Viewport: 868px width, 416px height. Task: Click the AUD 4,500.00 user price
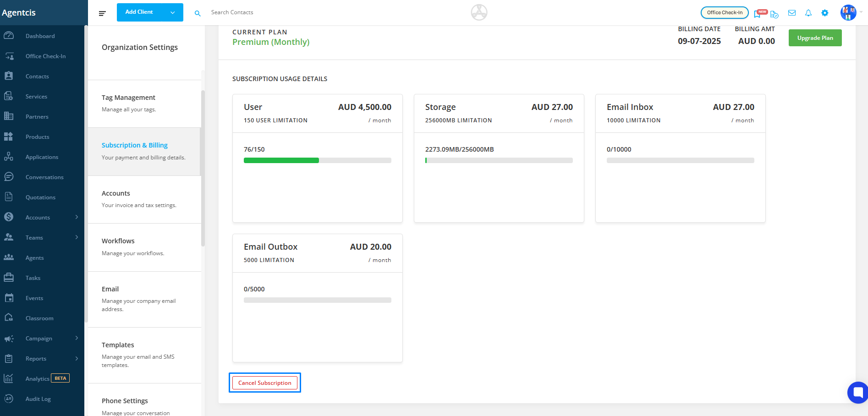click(x=365, y=107)
